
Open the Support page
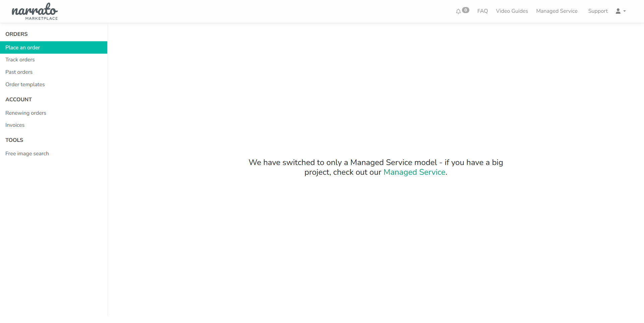[598, 11]
